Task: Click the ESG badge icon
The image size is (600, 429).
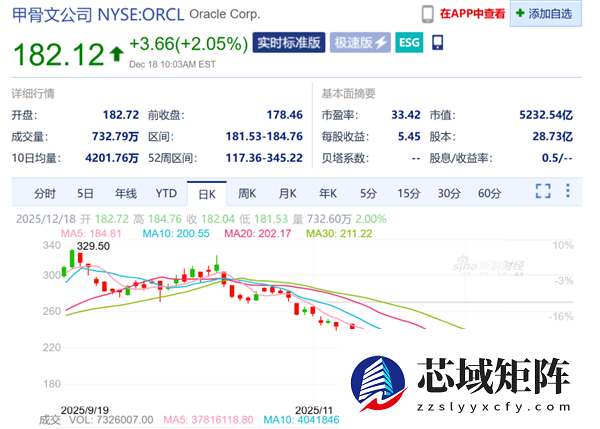Action: pos(409,43)
